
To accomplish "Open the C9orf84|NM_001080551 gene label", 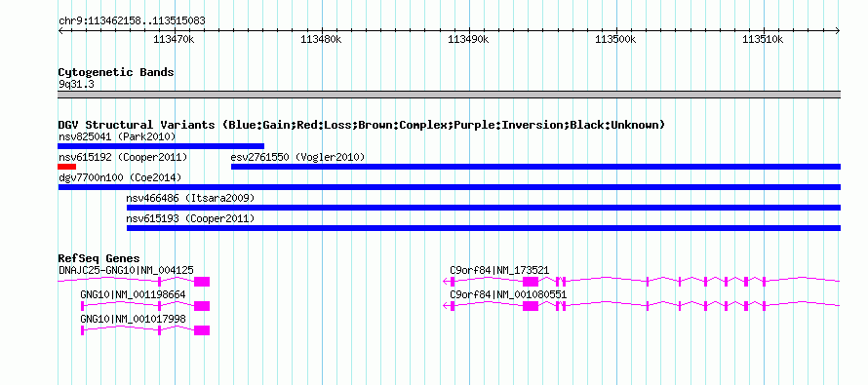I will point(508,294).
